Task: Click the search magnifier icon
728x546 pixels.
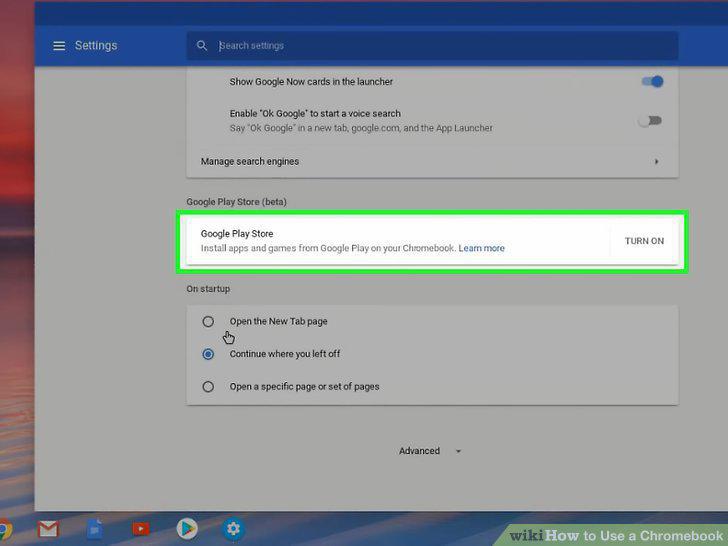Action: [x=202, y=46]
